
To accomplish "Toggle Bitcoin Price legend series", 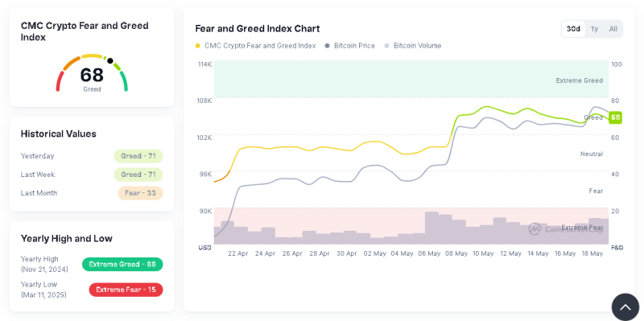I will click(x=349, y=46).
